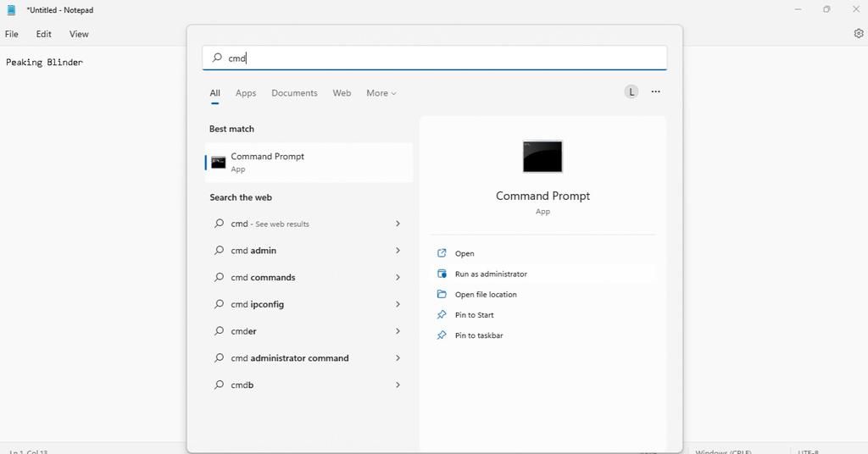Click 'cmder' web suggestion text

pyautogui.click(x=243, y=331)
